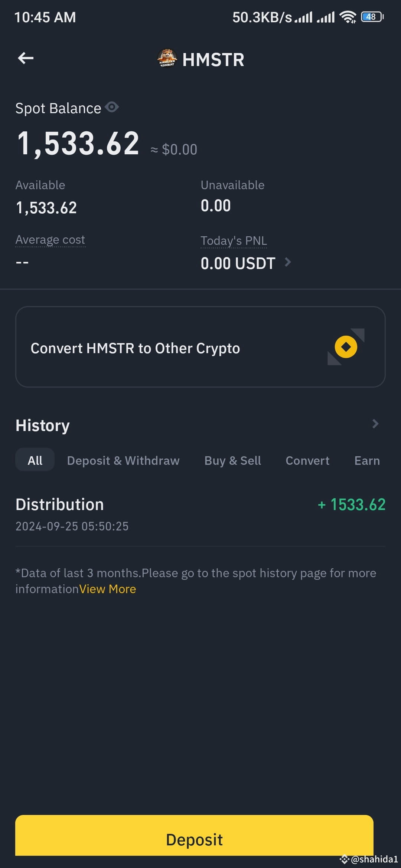Open Today's PNL details chevron
This screenshot has height=868, width=401.
tap(287, 262)
